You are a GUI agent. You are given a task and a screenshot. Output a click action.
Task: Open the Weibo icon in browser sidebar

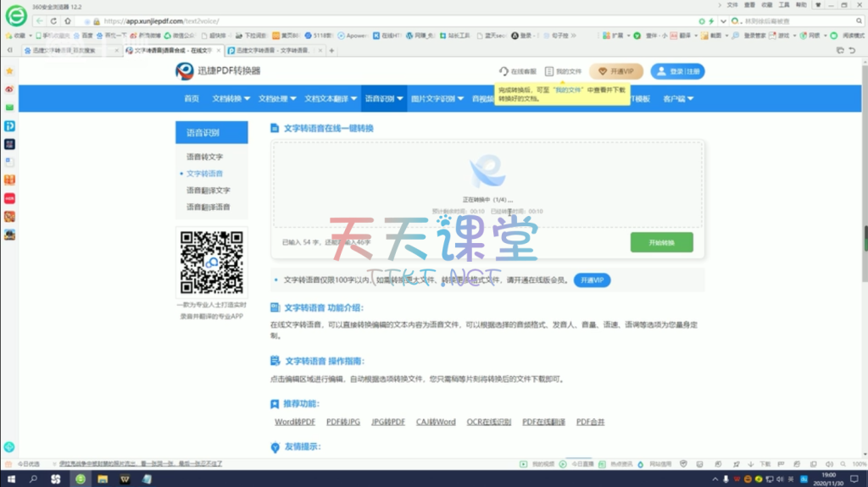click(x=9, y=89)
